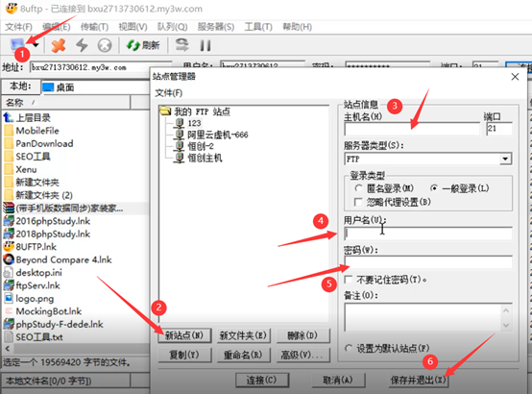The width and height of the screenshot is (532, 394).
Task: Click the 密码(W) password field
Action: tap(428, 262)
